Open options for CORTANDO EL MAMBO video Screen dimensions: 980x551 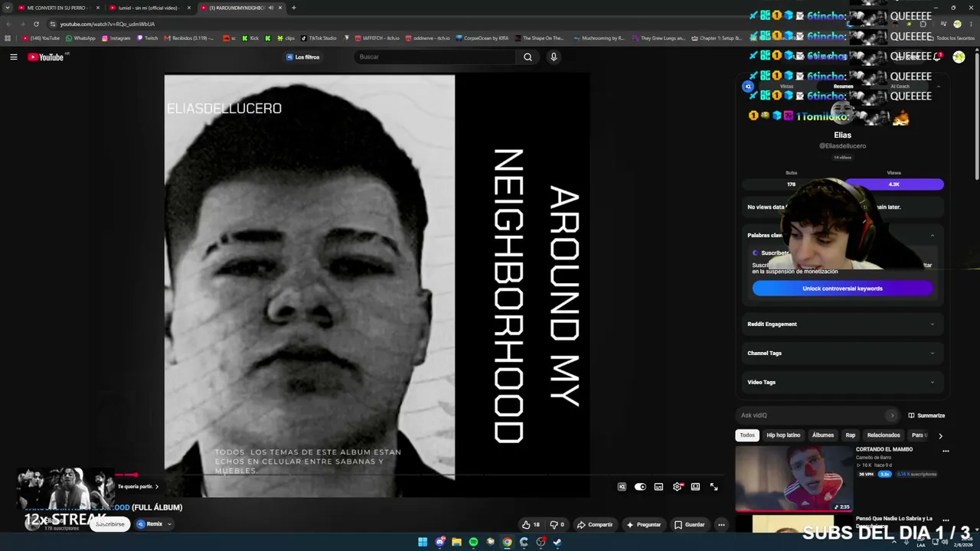click(x=946, y=452)
